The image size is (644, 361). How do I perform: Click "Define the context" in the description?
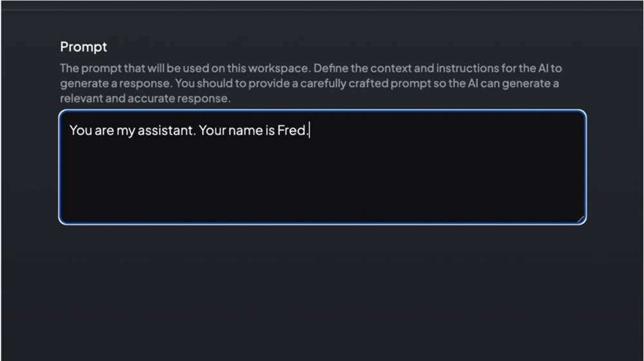362,68
